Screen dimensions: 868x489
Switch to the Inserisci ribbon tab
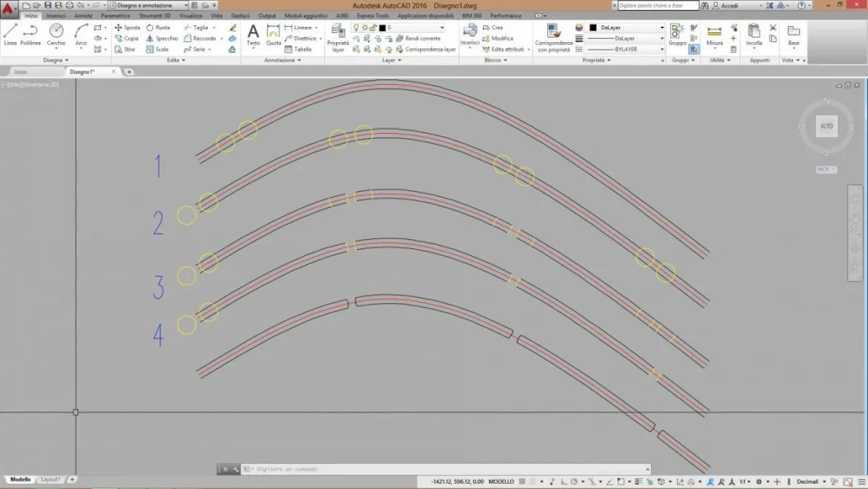(56, 15)
